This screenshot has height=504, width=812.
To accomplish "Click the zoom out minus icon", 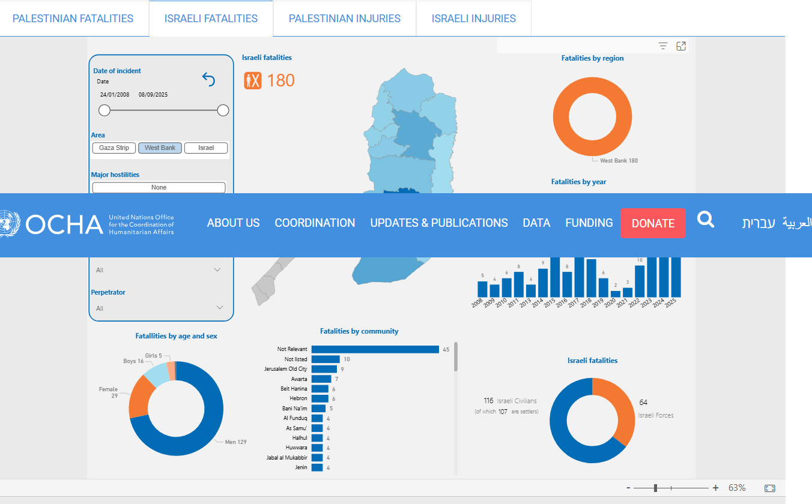I will click(628, 488).
